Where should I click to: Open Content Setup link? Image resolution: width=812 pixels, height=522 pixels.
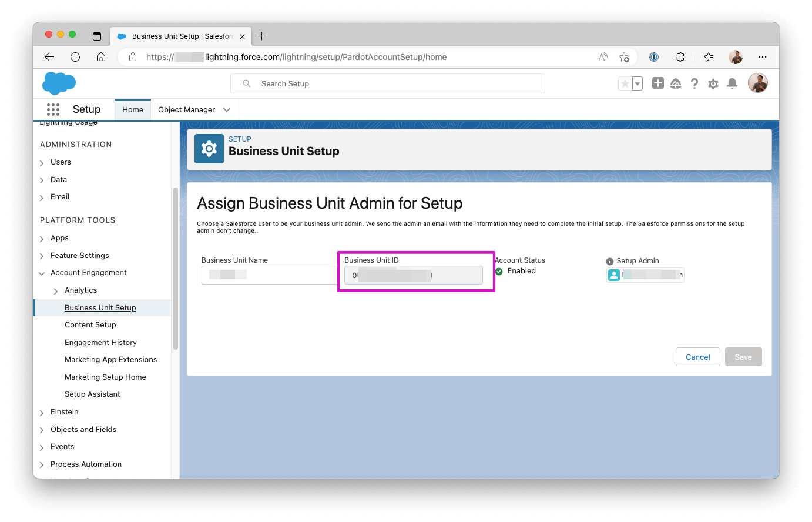(90, 325)
